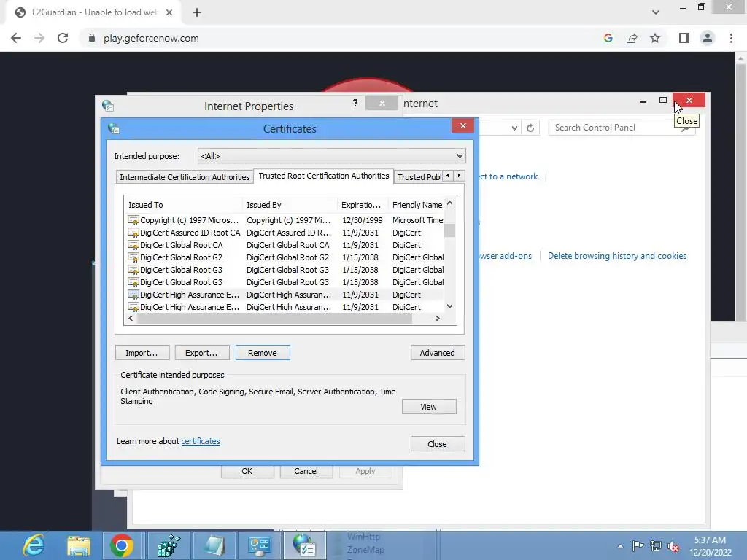The height and width of the screenshot is (560, 747).
Task: Open File Explorer from the taskbar
Action: point(78,545)
